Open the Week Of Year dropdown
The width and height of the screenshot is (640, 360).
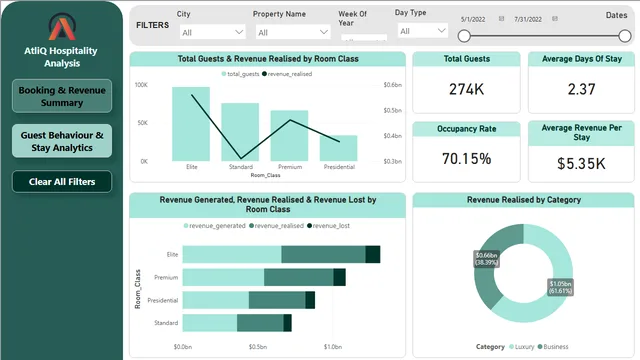pos(364,38)
